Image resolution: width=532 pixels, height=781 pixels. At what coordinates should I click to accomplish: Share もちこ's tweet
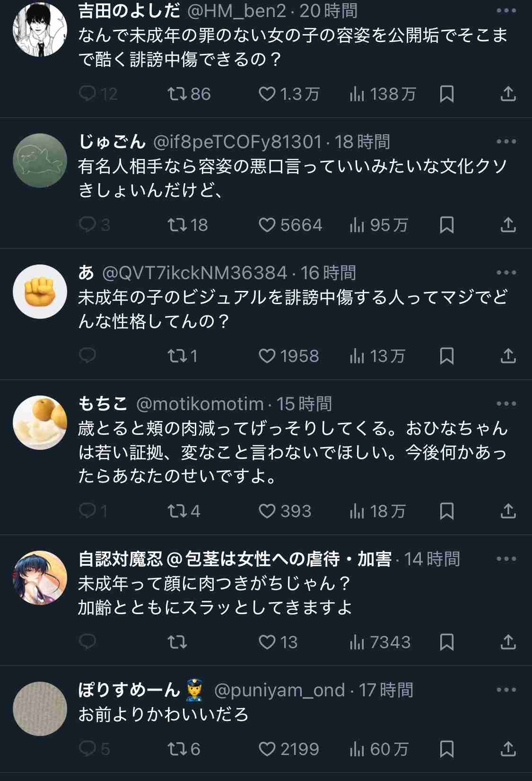[x=508, y=511]
